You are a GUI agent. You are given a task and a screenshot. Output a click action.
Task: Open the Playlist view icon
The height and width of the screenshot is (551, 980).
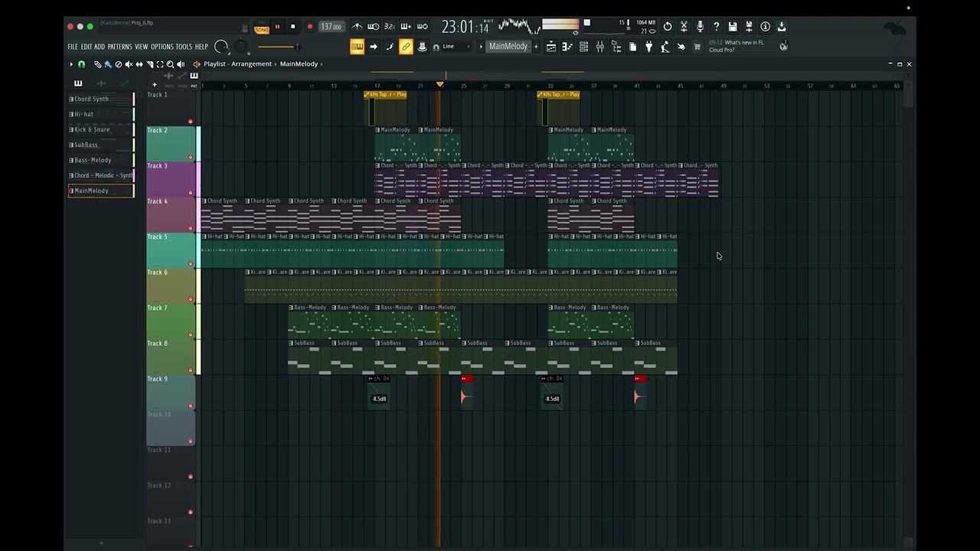coord(551,47)
